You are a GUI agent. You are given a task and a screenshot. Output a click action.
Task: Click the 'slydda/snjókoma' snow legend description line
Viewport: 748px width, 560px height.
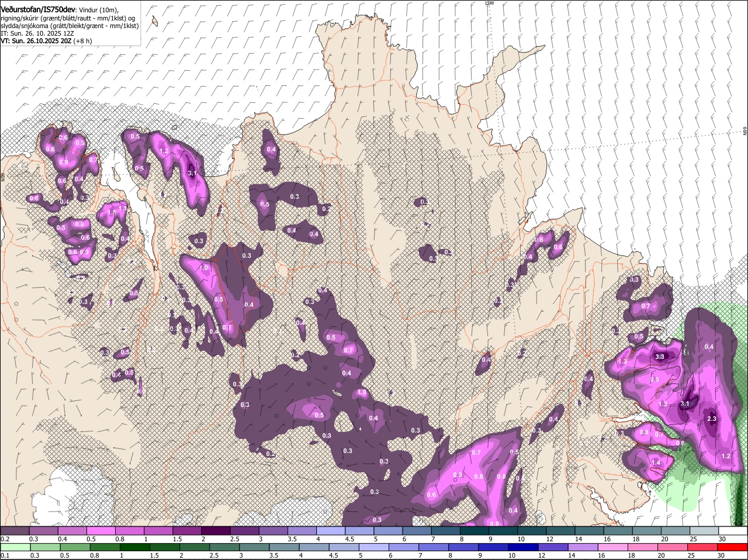(x=70, y=26)
